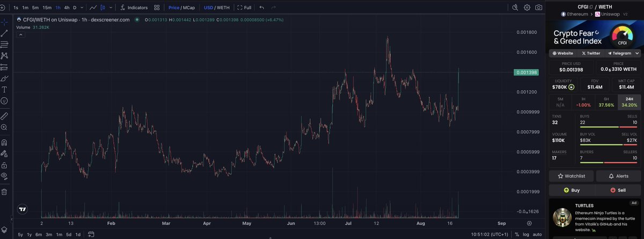This screenshot has height=239, width=644.
Task: Toggle log scale mode
Action: coord(526,234)
